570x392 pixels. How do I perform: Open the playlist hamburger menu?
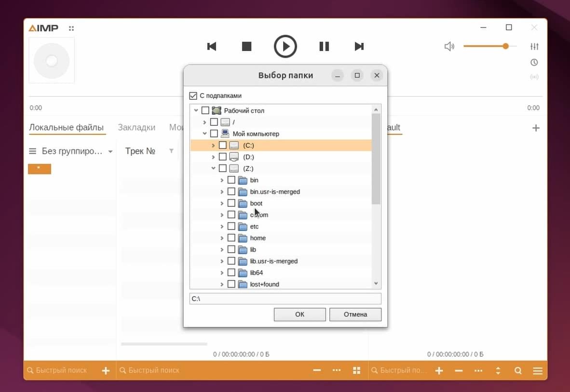538,371
